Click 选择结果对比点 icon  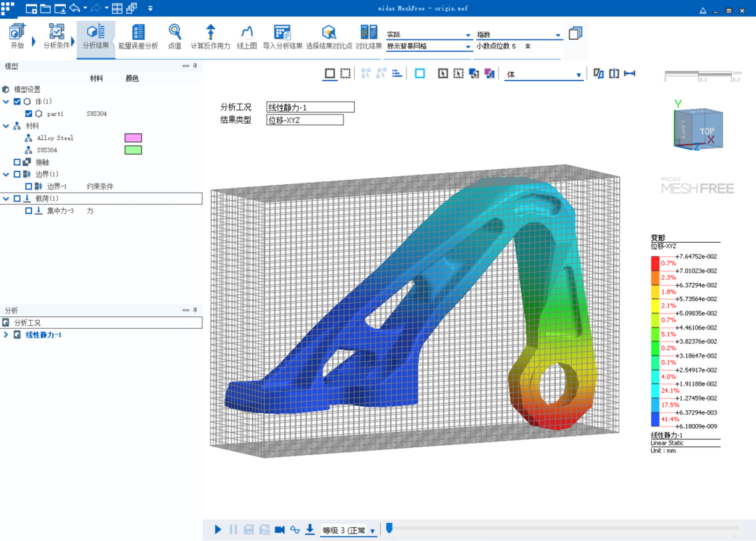click(329, 37)
